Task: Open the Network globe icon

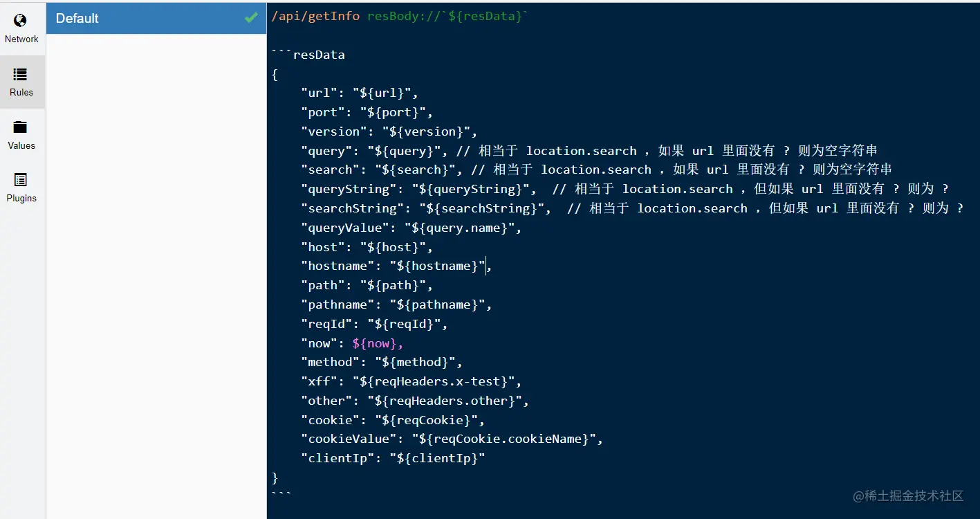Action: coord(21,21)
